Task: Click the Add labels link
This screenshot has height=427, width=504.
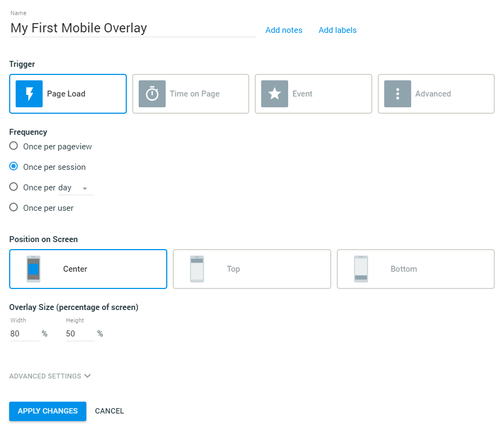Action: point(337,30)
